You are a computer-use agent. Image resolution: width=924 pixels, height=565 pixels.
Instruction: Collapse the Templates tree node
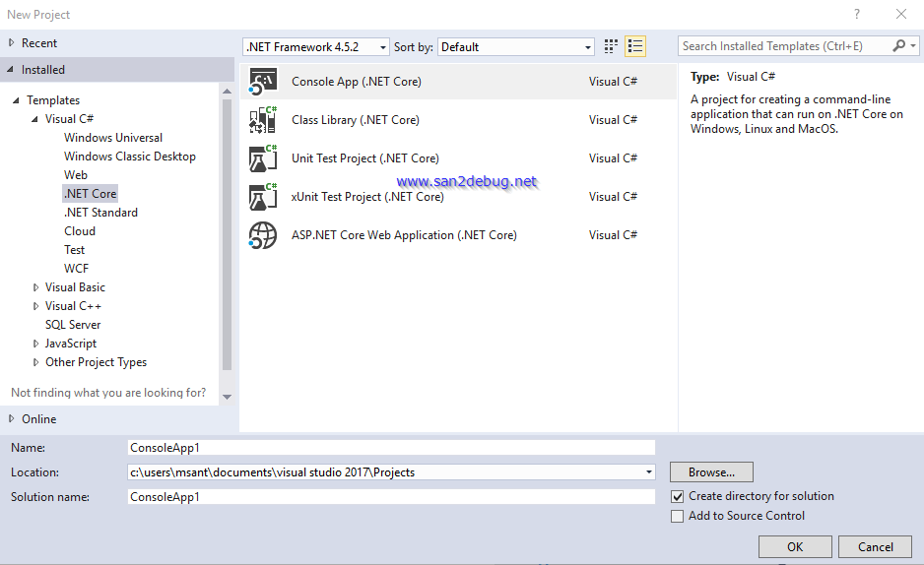(16, 100)
